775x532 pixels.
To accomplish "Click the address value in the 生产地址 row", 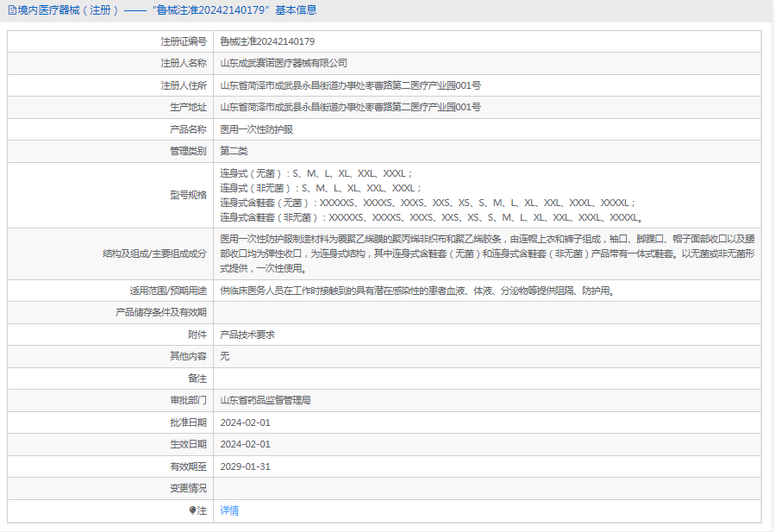I will click(x=350, y=107).
